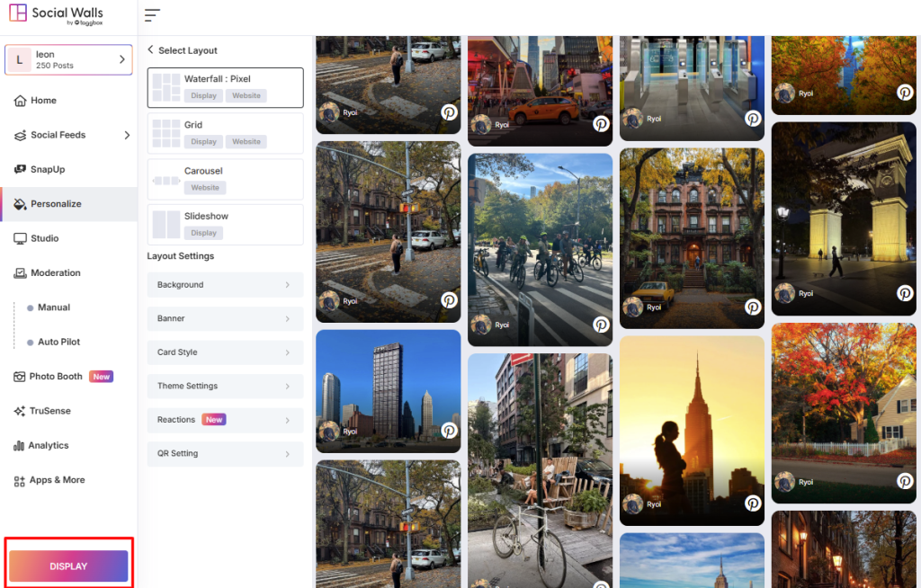Open TruSense from the sidebar
This screenshot has width=921, height=588.
coord(49,411)
